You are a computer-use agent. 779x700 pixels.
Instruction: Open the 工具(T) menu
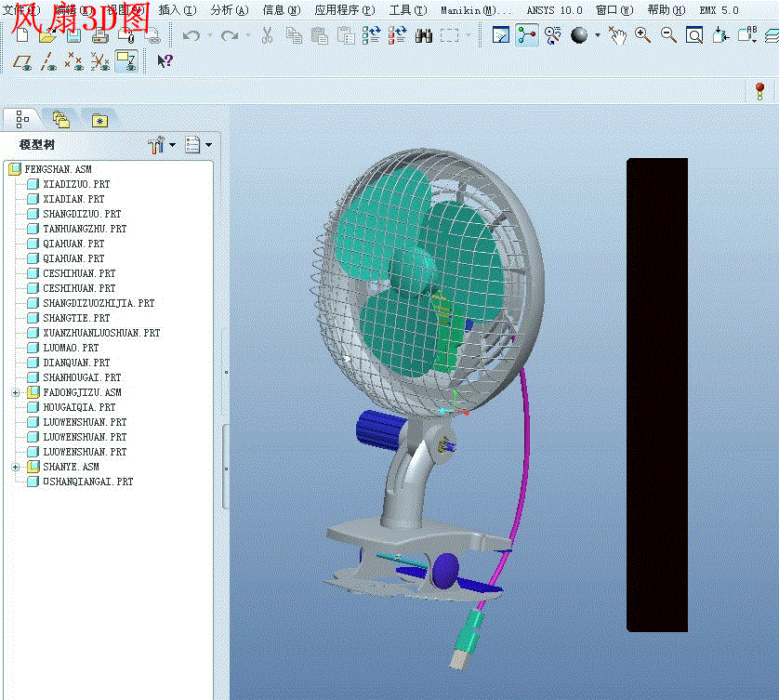pyautogui.click(x=408, y=10)
